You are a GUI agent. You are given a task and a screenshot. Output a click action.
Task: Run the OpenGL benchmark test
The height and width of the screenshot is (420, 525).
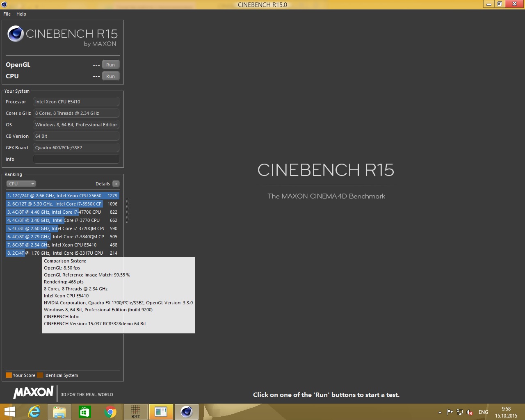[110, 65]
